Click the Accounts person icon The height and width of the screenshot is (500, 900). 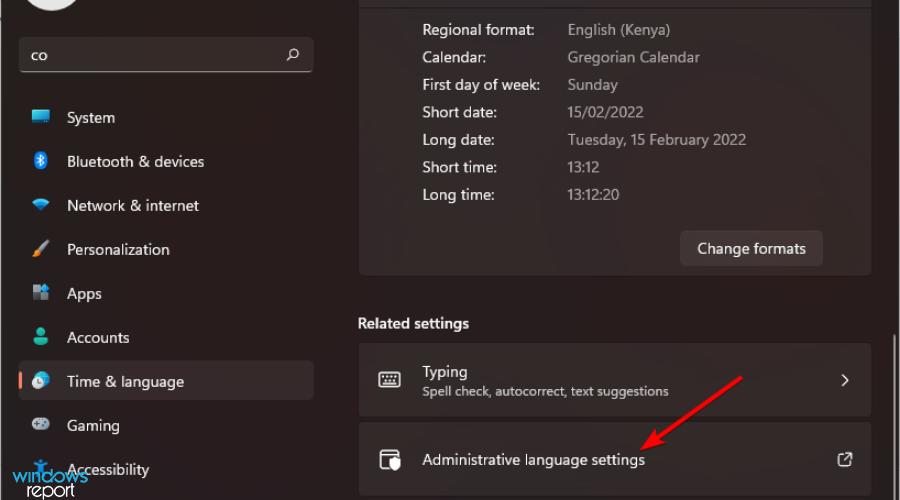tap(41, 336)
